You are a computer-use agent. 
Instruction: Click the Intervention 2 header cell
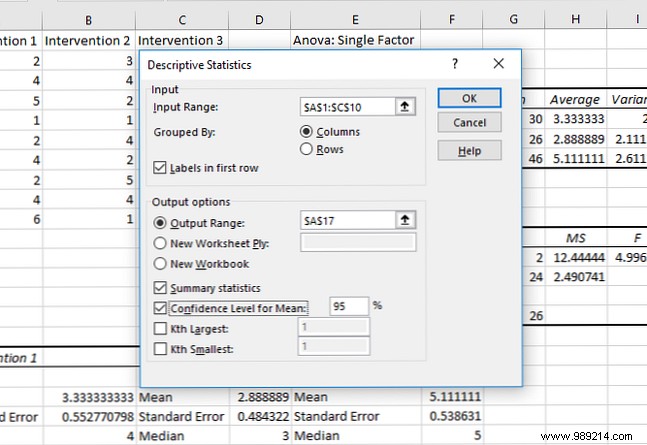(89, 40)
